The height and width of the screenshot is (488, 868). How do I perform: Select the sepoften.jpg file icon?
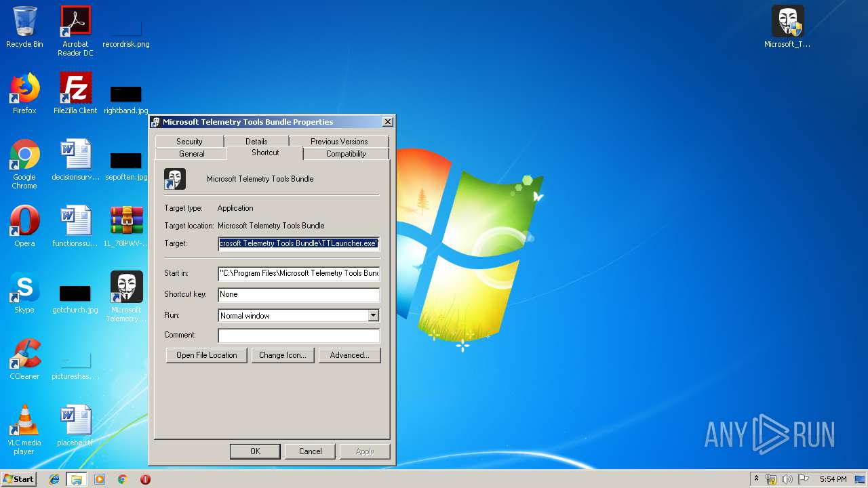pos(126,165)
